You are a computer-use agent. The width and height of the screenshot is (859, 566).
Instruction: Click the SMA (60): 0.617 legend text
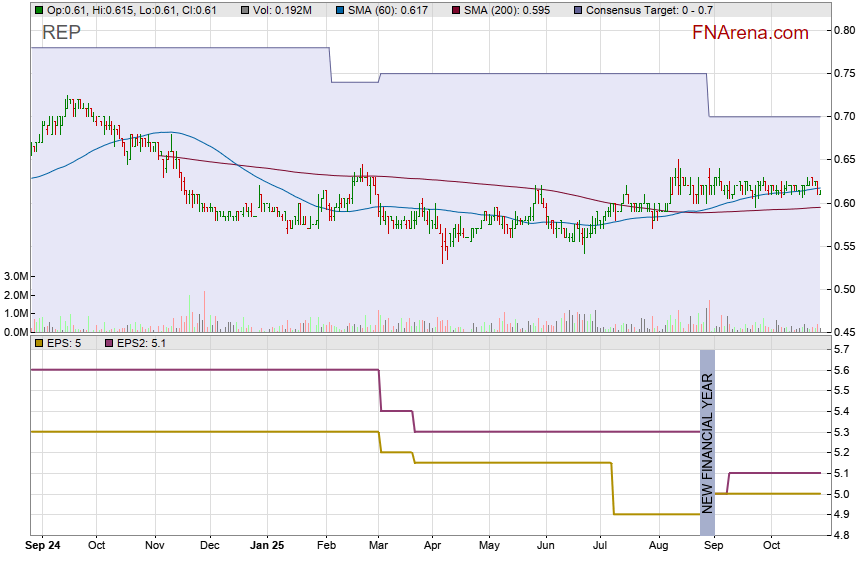pyautogui.click(x=389, y=9)
